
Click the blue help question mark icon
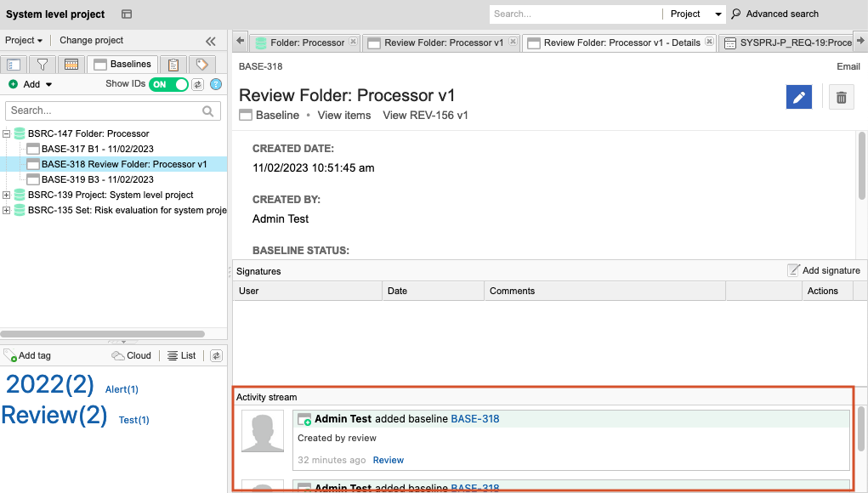click(x=216, y=84)
